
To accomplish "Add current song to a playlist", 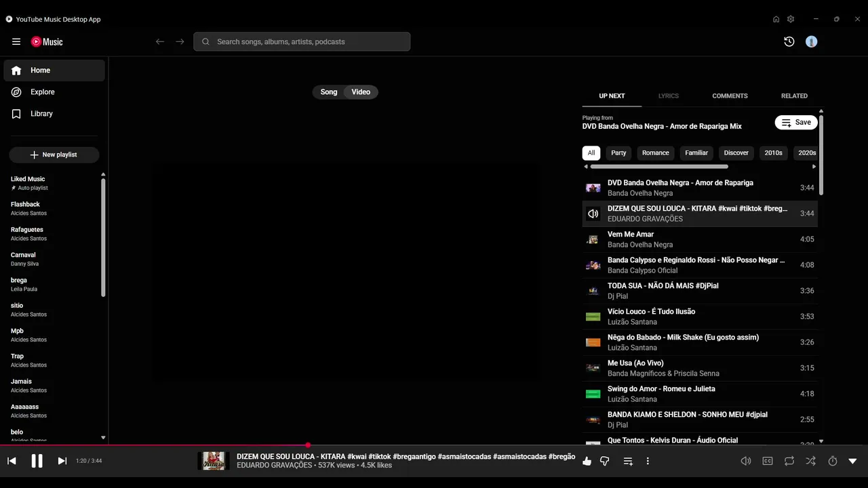I will click(628, 461).
